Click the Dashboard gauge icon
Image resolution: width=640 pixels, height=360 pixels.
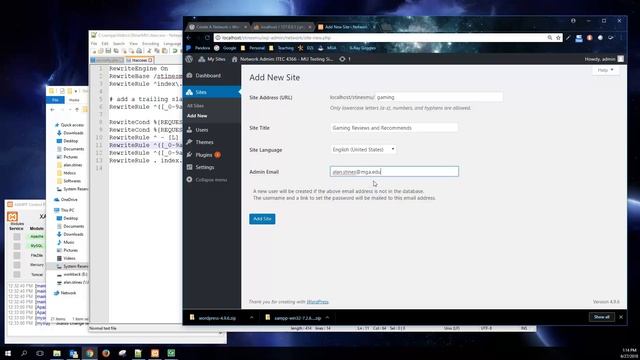189,76
